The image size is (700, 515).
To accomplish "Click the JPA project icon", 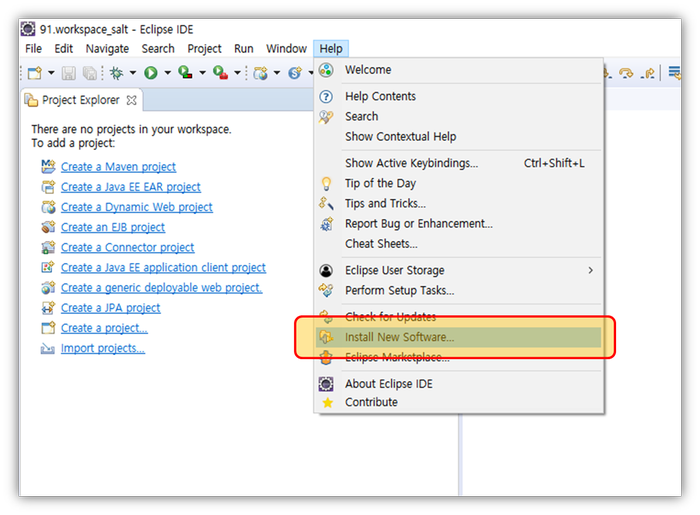I will point(48,308).
